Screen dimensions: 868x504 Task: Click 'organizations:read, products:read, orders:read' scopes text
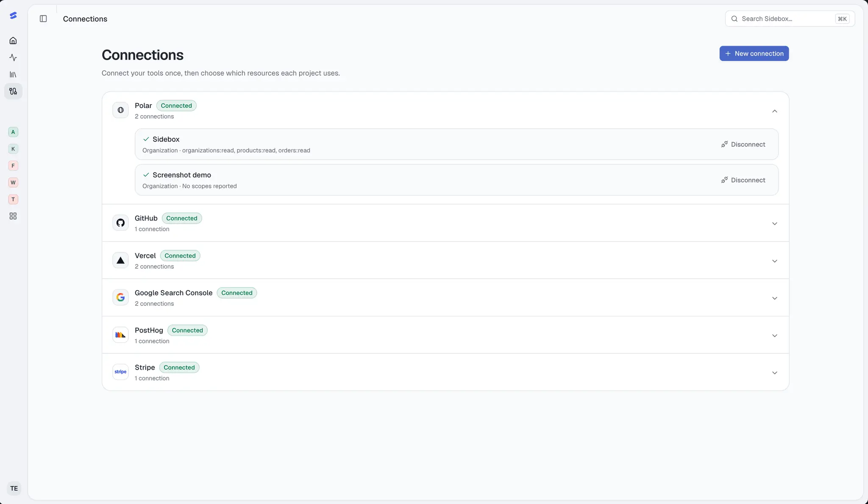246,150
